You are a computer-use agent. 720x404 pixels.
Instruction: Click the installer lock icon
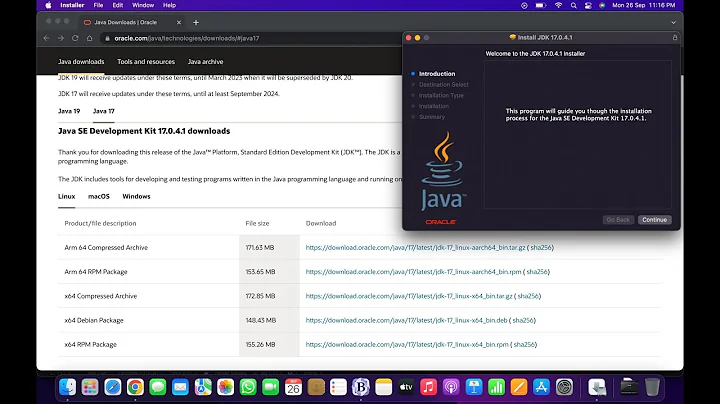(x=675, y=38)
